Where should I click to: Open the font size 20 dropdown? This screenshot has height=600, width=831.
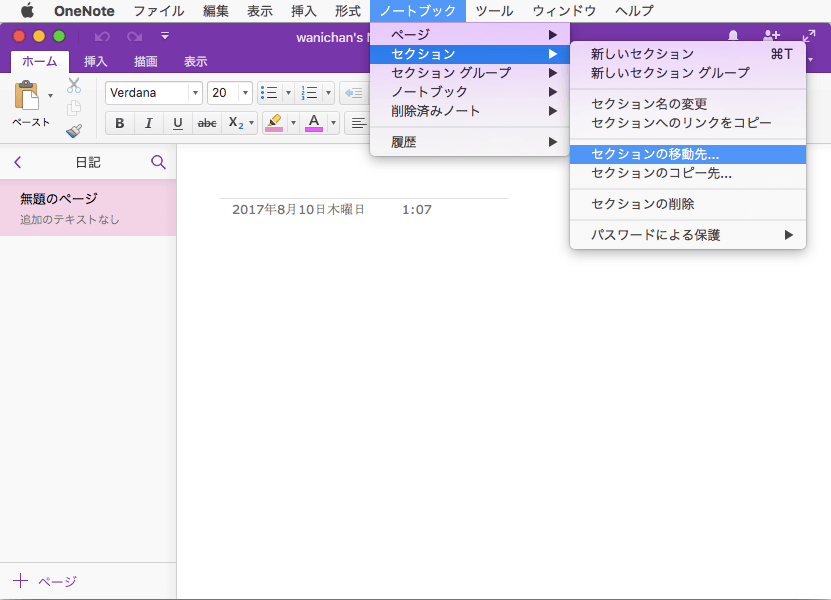coord(244,93)
